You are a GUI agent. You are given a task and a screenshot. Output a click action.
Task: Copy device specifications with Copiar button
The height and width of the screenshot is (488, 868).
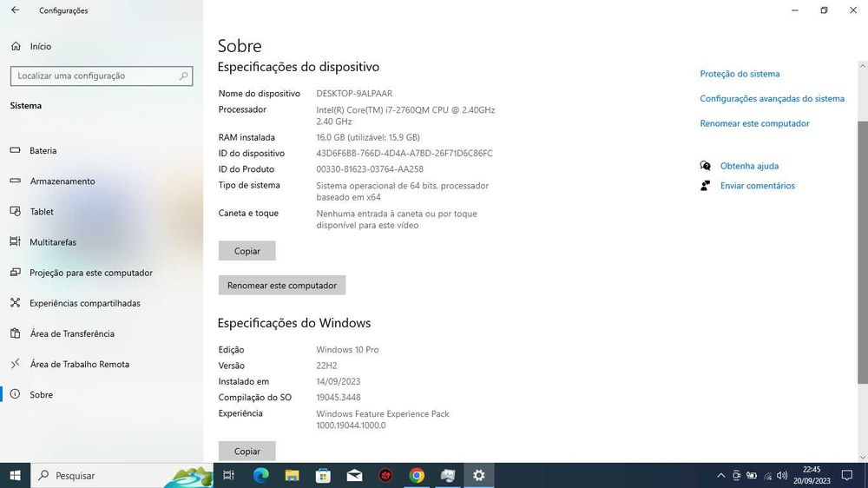pos(247,251)
